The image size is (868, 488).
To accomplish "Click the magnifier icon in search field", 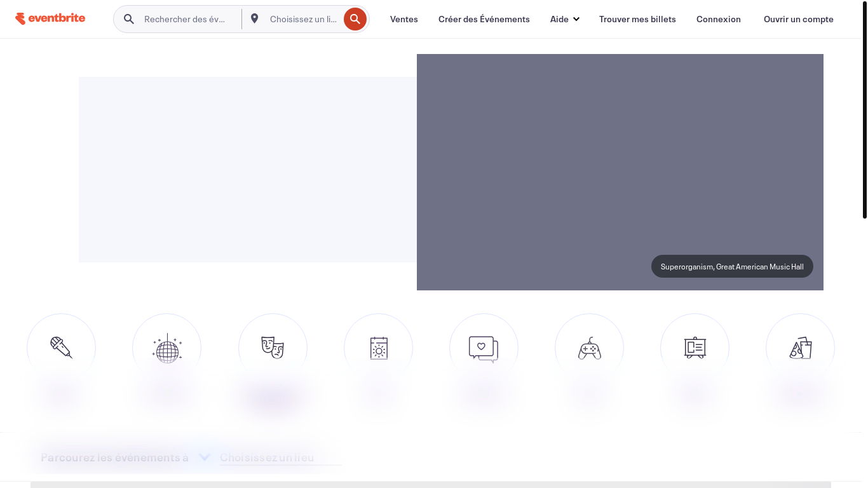I will (129, 19).
